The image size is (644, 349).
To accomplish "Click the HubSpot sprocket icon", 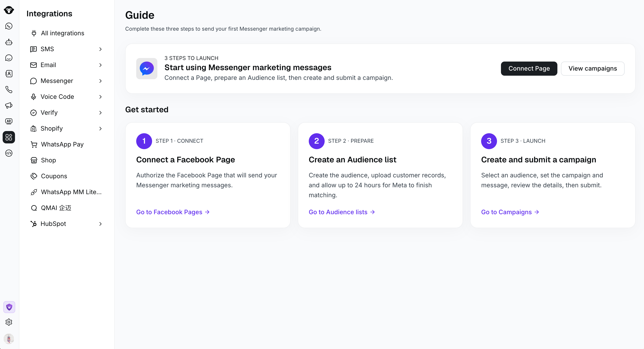I will (x=34, y=224).
